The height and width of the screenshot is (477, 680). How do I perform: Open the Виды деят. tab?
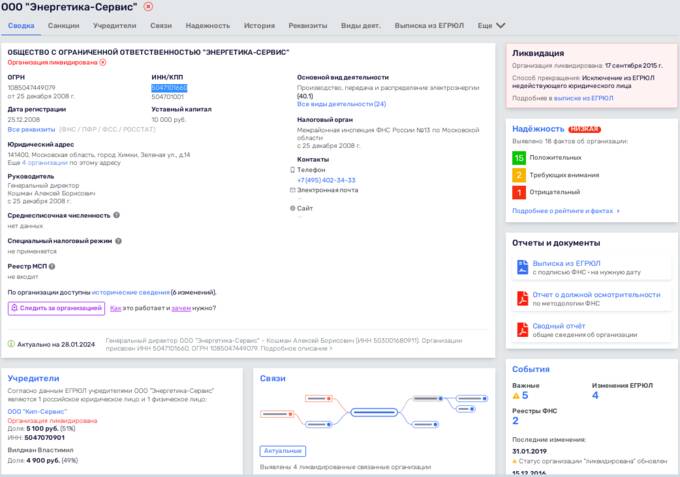tap(361, 26)
